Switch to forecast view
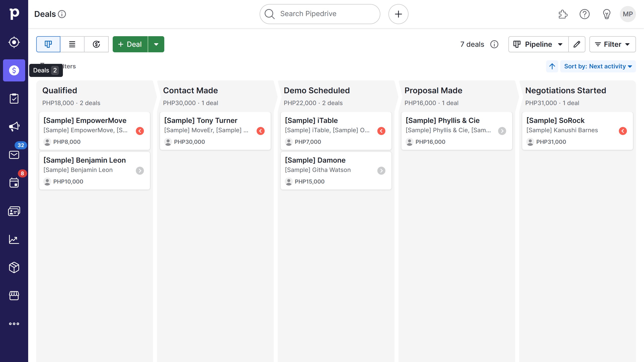The width and height of the screenshot is (644, 362). 96,44
